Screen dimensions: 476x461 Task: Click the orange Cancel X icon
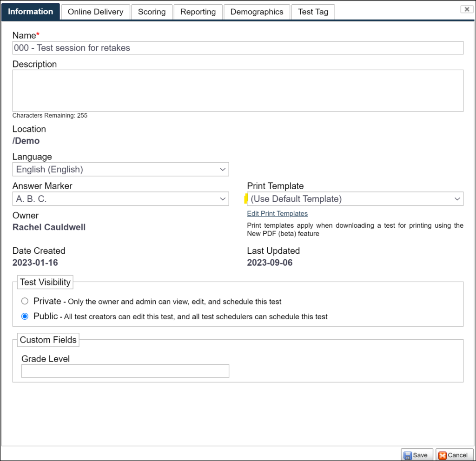443,455
